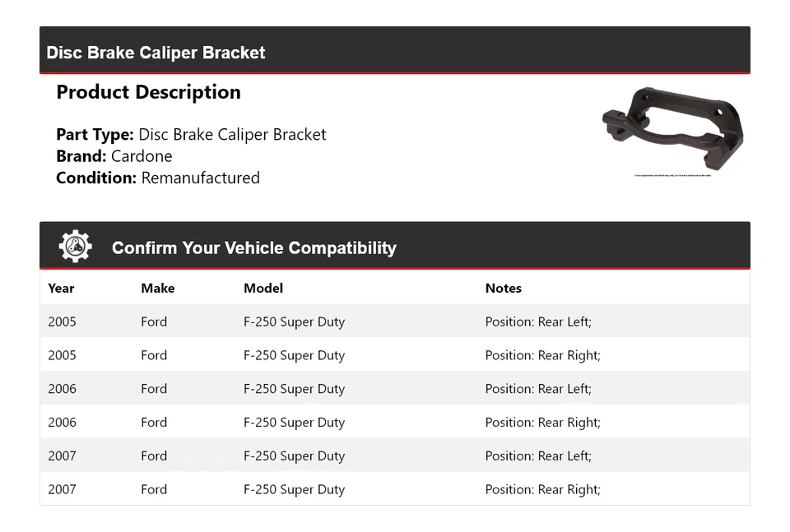Click the Product Description heading
790x532 pixels.
[x=148, y=92]
